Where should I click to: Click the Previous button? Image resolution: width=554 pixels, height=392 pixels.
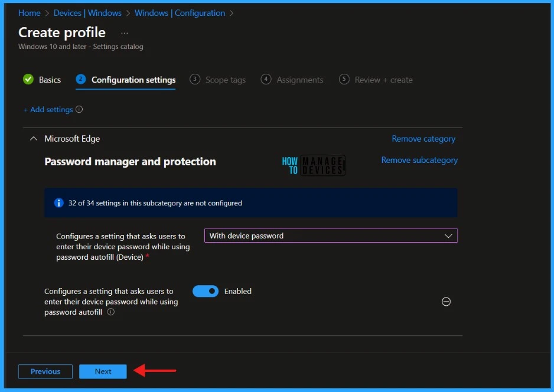(x=45, y=371)
